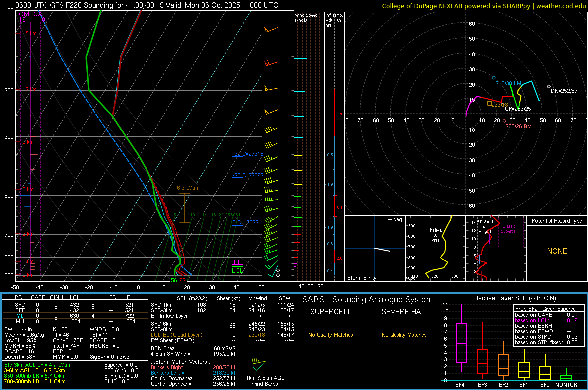Viewport: 588px width, 390px height.
Task: Click the 12 km height label
Action: click(29, 90)
